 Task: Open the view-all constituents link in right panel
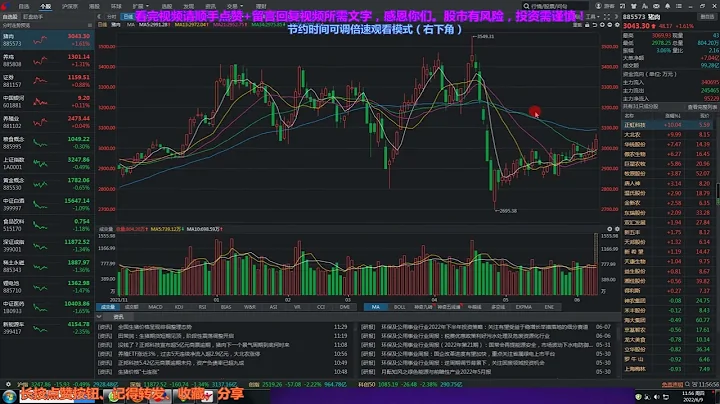coord(702,107)
